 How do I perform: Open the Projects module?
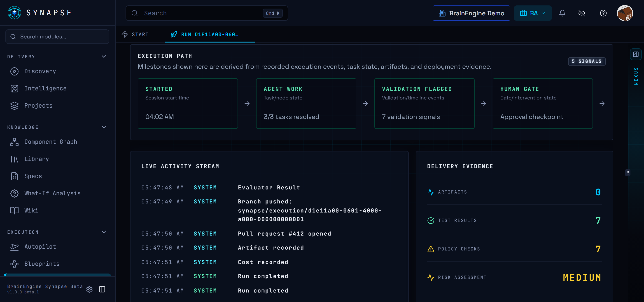pos(57,106)
